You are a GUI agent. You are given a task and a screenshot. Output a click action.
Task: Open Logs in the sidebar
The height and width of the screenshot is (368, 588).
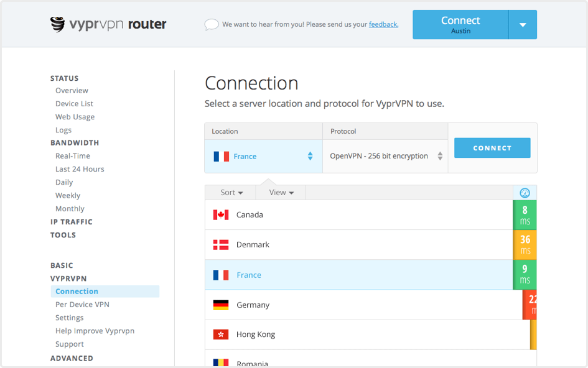pos(63,130)
